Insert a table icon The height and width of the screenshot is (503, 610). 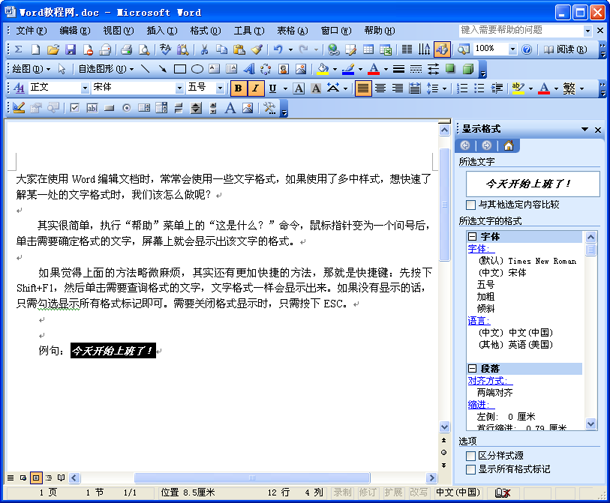coord(368,49)
